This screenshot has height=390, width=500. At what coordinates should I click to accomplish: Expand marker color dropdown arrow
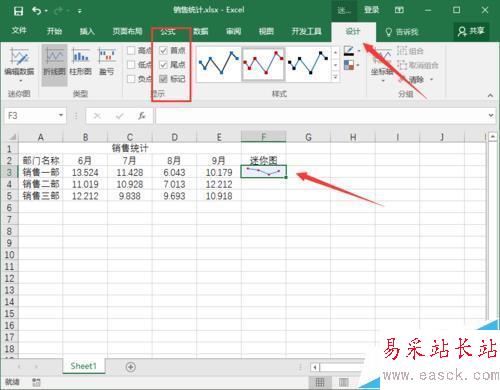click(x=359, y=65)
